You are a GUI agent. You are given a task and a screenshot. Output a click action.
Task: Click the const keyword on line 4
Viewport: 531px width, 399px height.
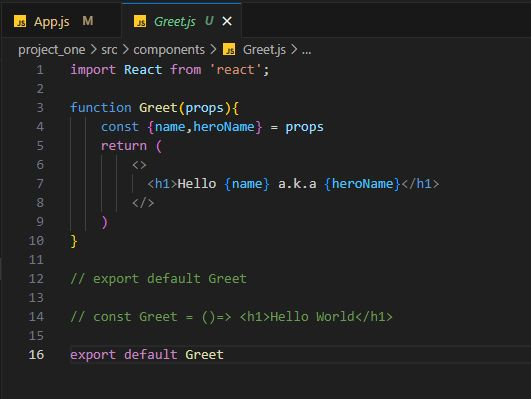tap(120, 127)
